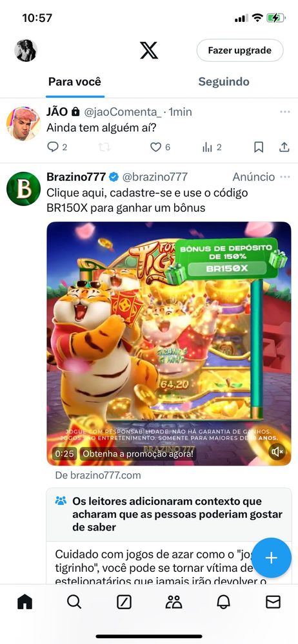The image size is (298, 644).
Task: Open the Search tab in bottom bar
Action: pyautogui.click(x=74, y=602)
